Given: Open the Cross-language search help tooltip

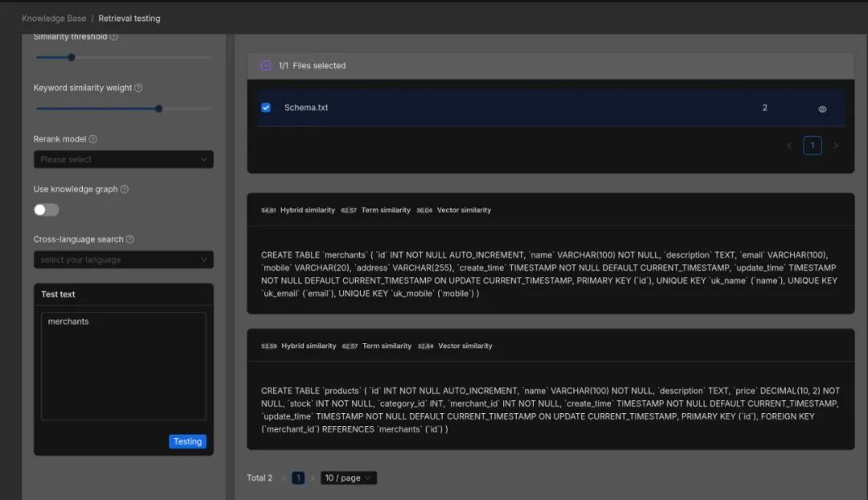Looking at the screenshot, I should 129,239.
